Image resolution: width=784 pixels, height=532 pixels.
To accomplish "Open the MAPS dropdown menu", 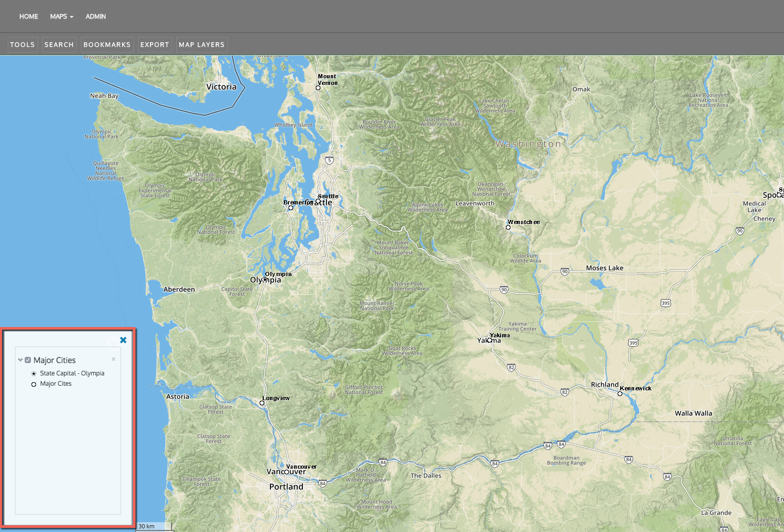I will tap(61, 16).
